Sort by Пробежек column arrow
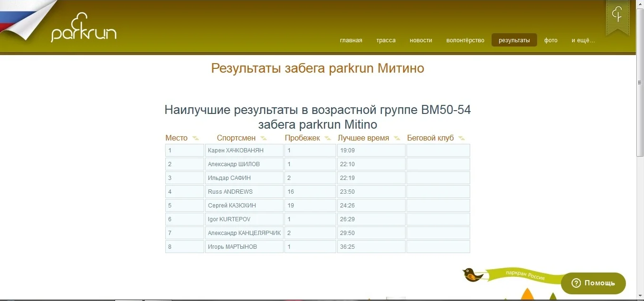 (327, 139)
